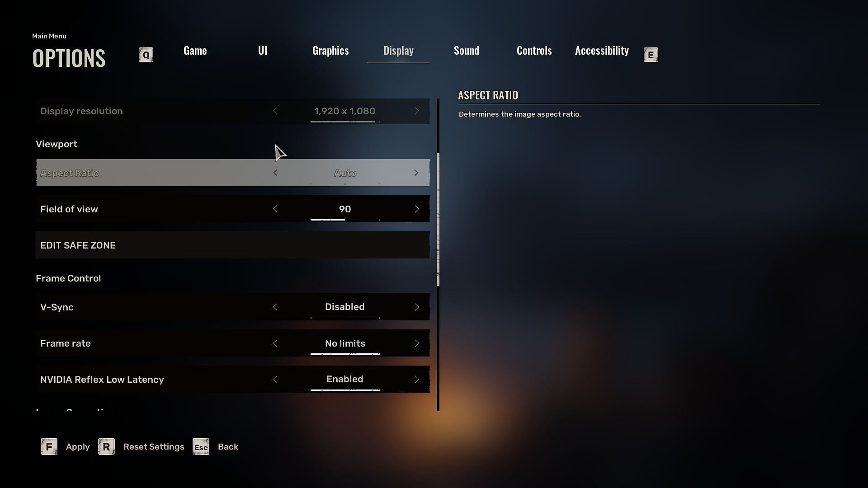This screenshot has width=868, height=488.
Task: Click right arrow to increase Field of View
Action: tap(417, 209)
